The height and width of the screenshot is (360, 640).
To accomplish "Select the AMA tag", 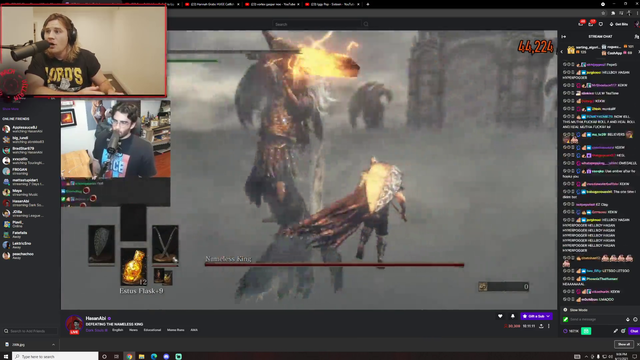I will pos(194,330).
